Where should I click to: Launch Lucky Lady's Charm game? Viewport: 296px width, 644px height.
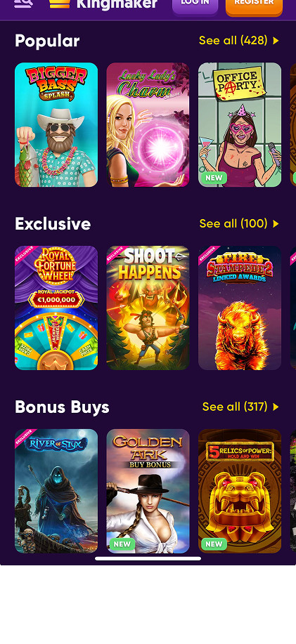[148, 125]
